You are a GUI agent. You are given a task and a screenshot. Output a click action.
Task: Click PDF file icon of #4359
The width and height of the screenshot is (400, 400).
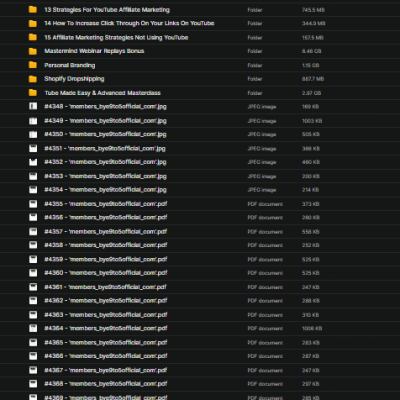(33, 259)
